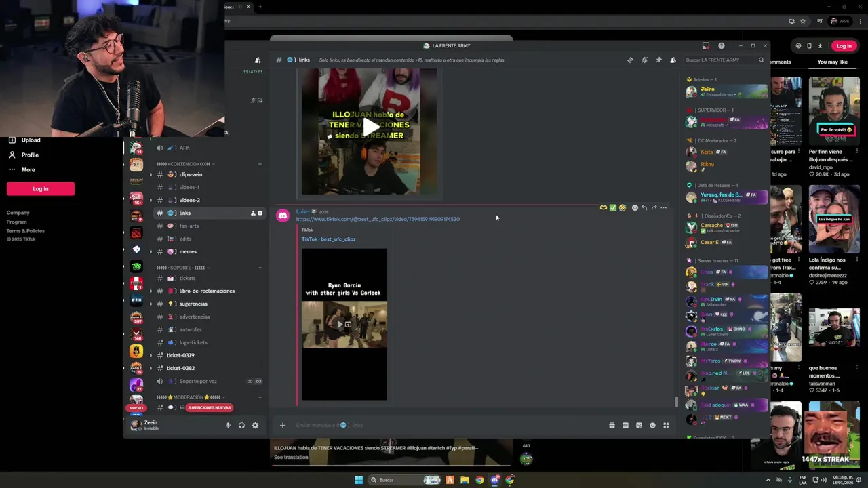Click the red NUEVO server list pill

136,408
